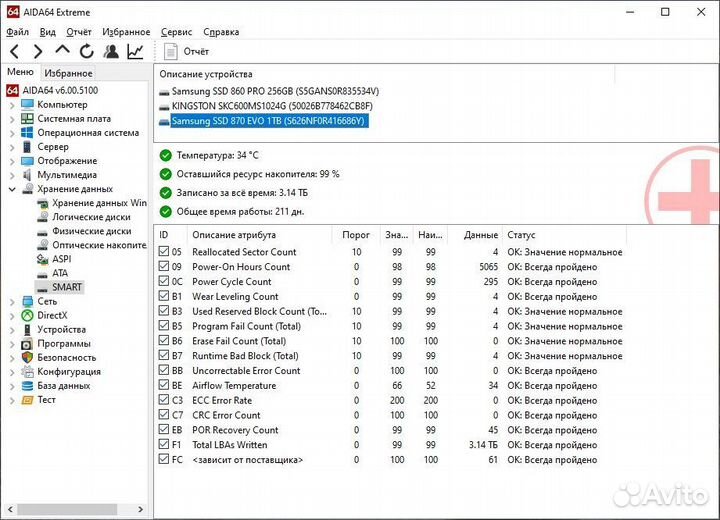The height and width of the screenshot is (520, 720).
Task: Expand the Компьютер tree node
Action: click(12, 105)
